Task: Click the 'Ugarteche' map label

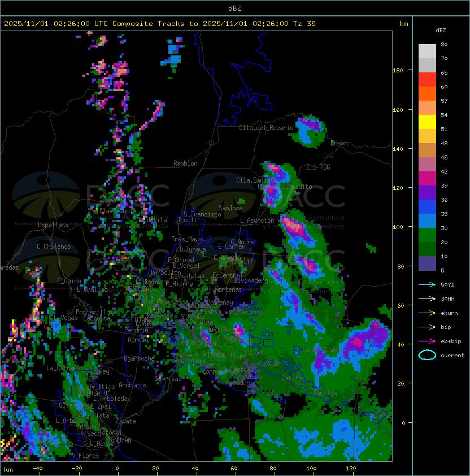Action: point(140,358)
